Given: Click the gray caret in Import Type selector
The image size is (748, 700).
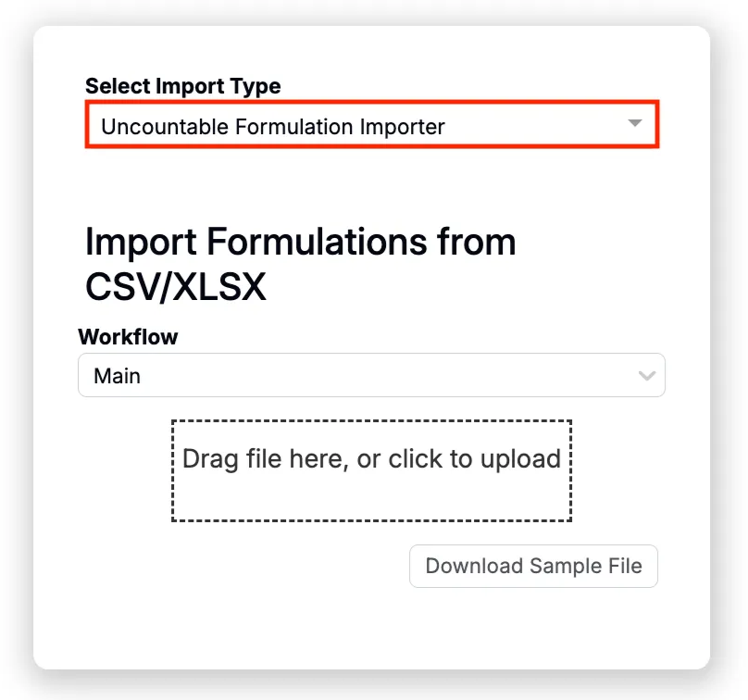Looking at the screenshot, I should tap(634, 124).
